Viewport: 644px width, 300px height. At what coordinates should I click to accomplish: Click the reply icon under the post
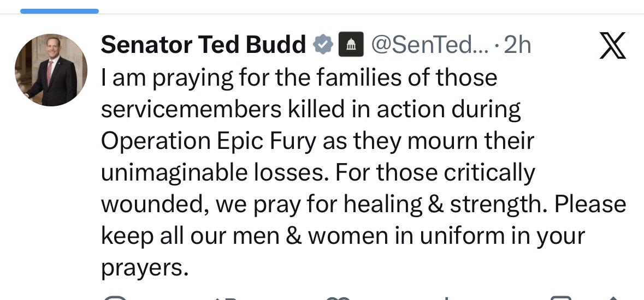[116, 298]
